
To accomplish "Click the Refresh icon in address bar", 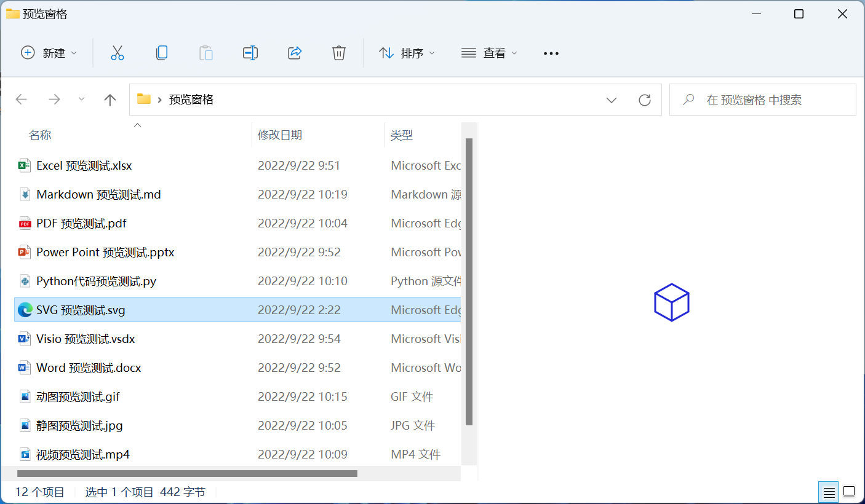I will (x=645, y=100).
